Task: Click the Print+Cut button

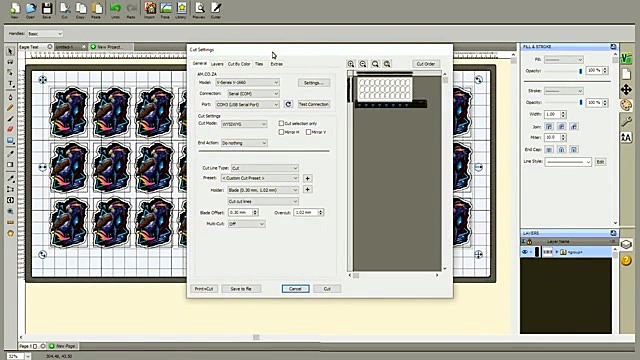Action: coord(204,289)
